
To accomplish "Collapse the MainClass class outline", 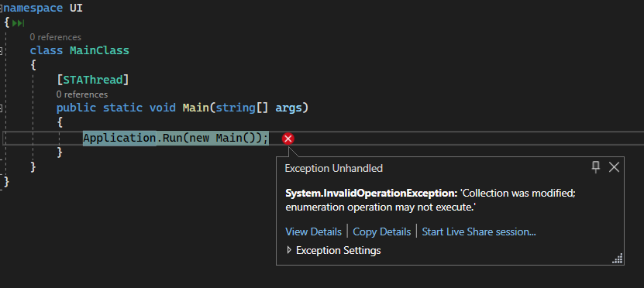I will (2, 51).
